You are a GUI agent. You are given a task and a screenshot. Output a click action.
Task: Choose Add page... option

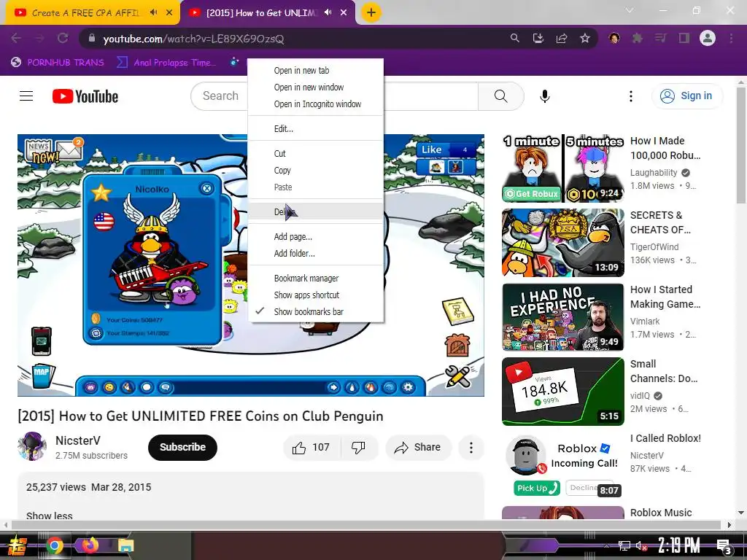coord(316,237)
